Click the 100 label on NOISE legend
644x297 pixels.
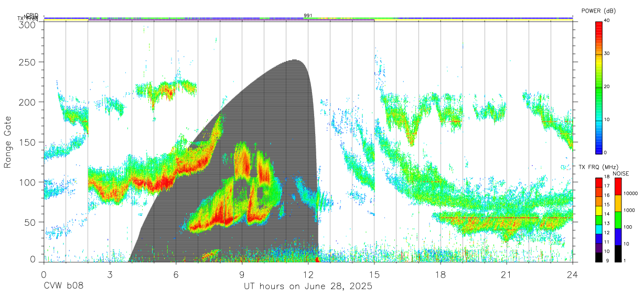click(x=629, y=227)
